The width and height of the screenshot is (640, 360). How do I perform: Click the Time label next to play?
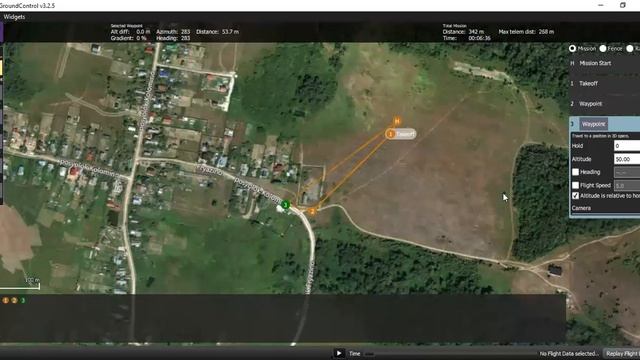pyautogui.click(x=354, y=354)
